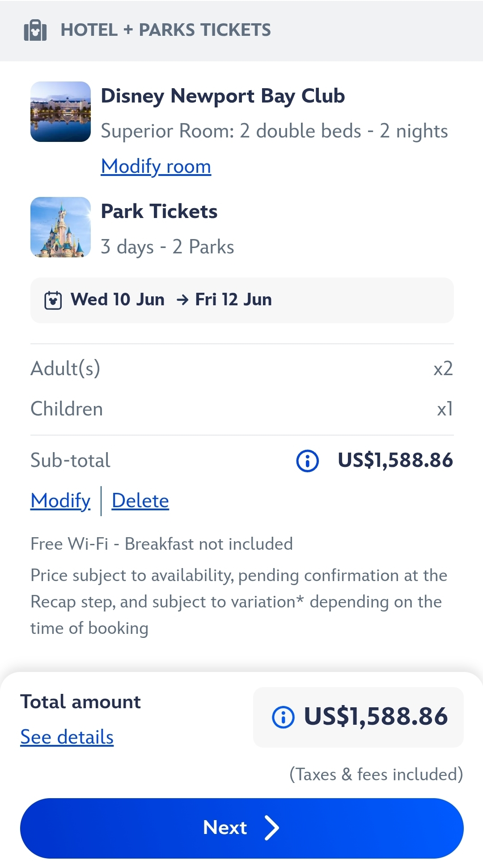Delete the hotel and tickets package

point(140,501)
